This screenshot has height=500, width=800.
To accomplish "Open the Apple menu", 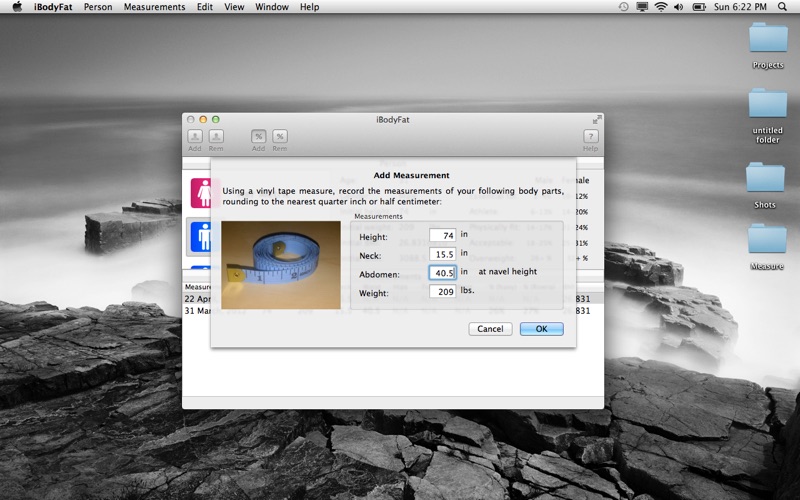I will pyautogui.click(x=17, y=7).
